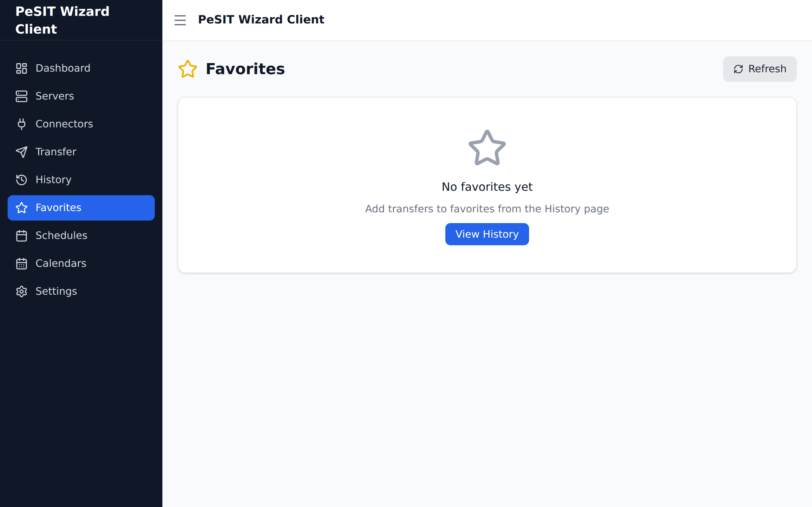Click the large gray empty-state star

(x=487, y=148)
